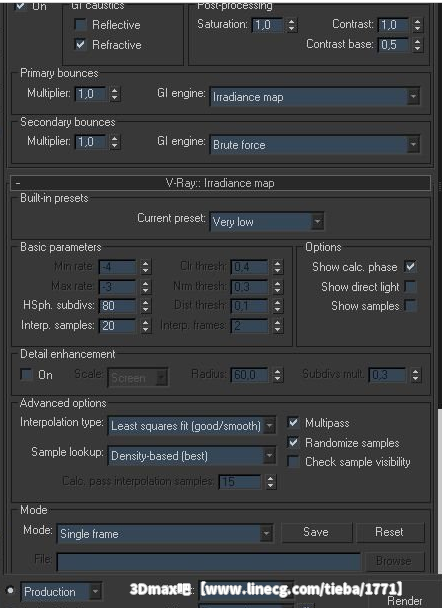442x608 pixels.
Task: Click the HSph. subdivs value field
Action: (118, 306)
